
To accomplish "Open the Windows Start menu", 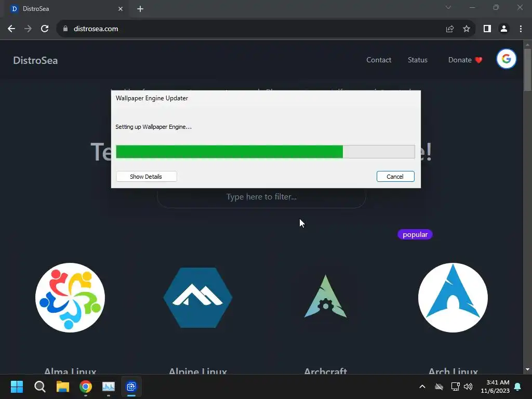I will tap(17, 387).
